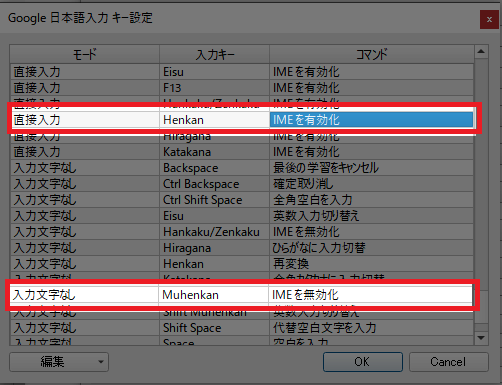Select the 全角空白を入力 command cell
Screen dimensions: 502x385
point(371,200)
